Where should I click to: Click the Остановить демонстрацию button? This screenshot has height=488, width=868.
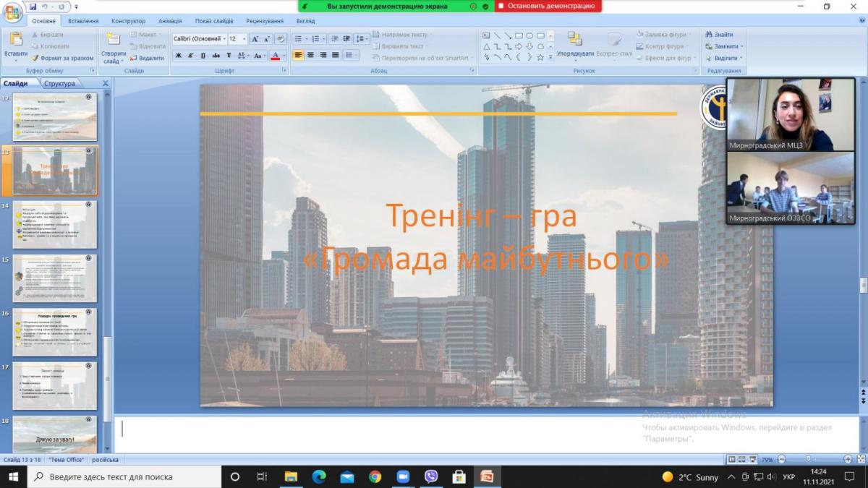click(547, 6)
